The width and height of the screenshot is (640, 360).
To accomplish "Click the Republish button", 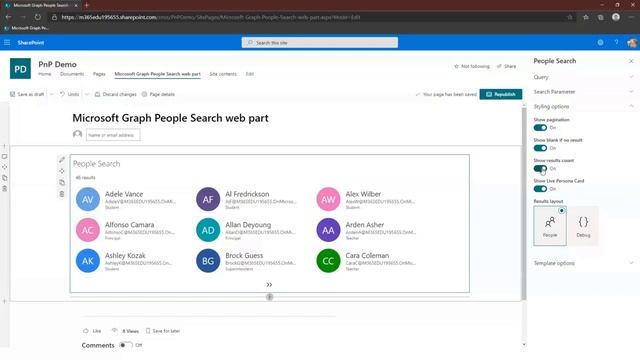I will coord(501,94).
